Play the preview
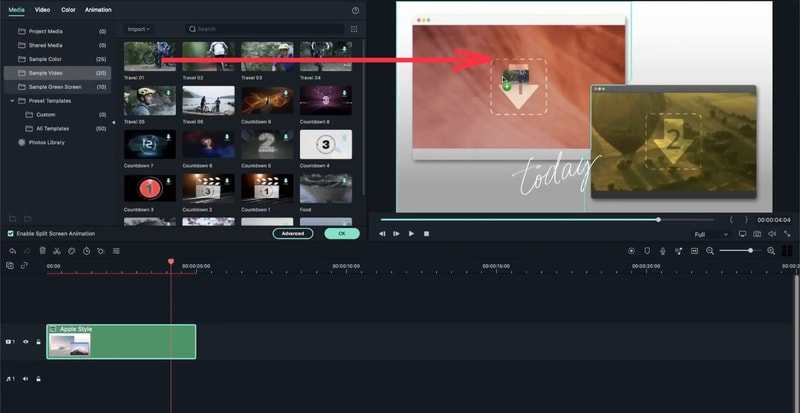This screenshot has width=800, height=413. pyautogui.click(x=411, y=234)
